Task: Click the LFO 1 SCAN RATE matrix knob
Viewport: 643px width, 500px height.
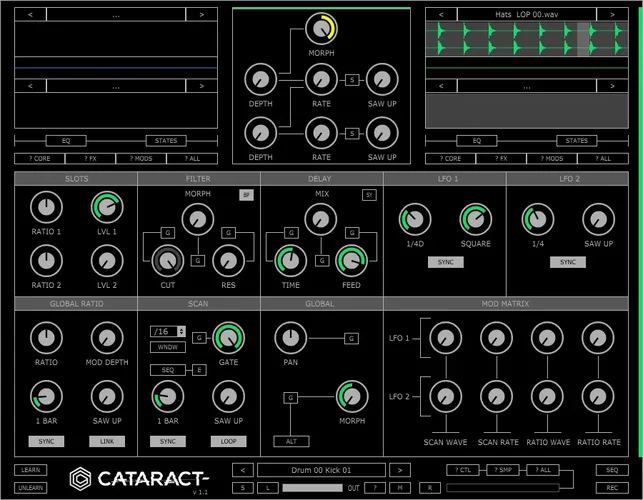Action: (x=497, y=338)
